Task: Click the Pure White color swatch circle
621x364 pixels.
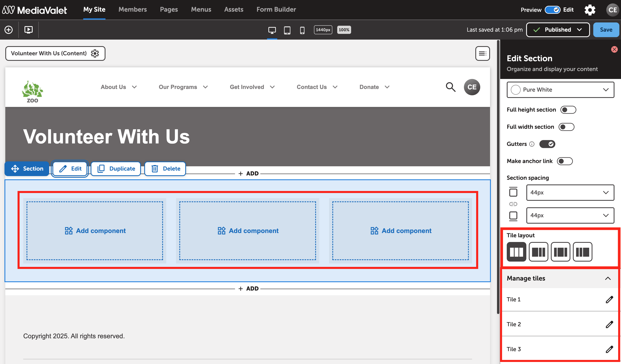Action: click(516, 90)
